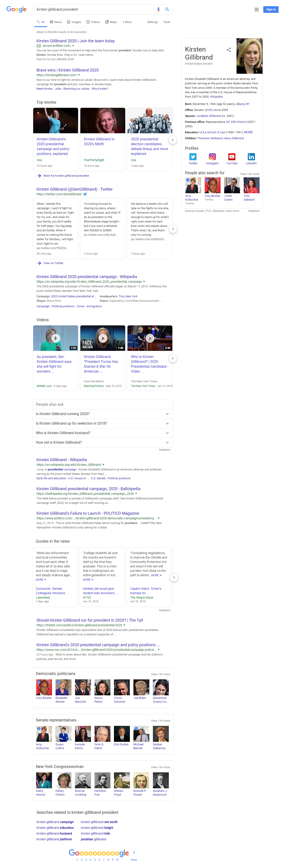The height and width of the screenshot is (868, 281).
Task: Share the Kirsten Gillibrand knowledge panel
Action: point(229,50)
